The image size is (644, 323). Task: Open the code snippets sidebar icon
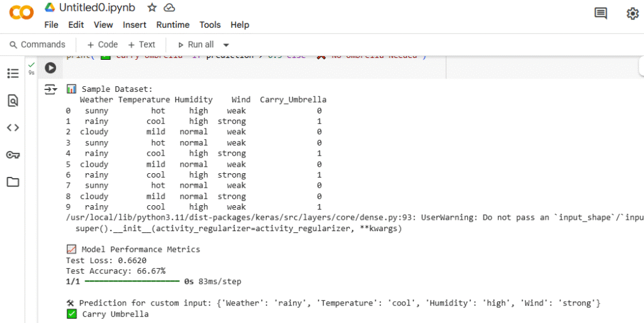pyautogui.click(x=13, y=128)
